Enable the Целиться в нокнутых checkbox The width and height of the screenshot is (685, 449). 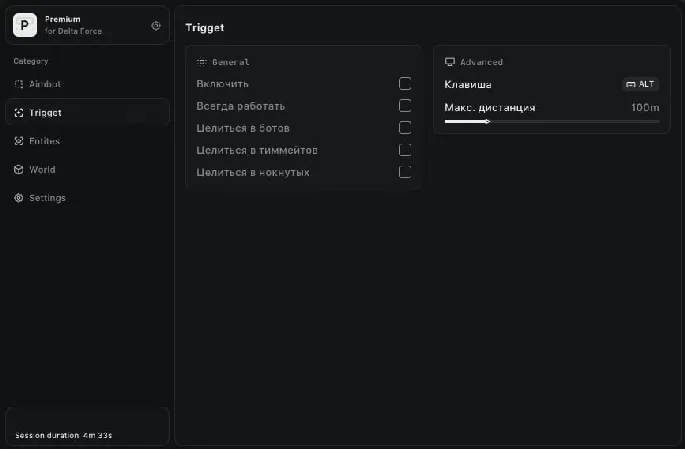[405, 172]
